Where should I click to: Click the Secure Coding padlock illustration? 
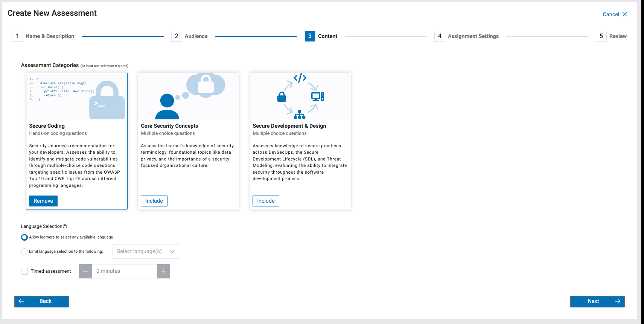(107, 100)
